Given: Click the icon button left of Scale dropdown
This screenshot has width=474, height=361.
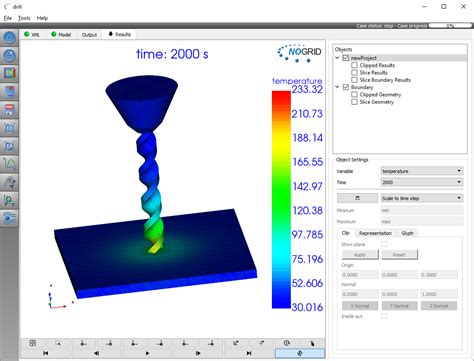Looking at the screenshot, I should [x=357, y=198].
